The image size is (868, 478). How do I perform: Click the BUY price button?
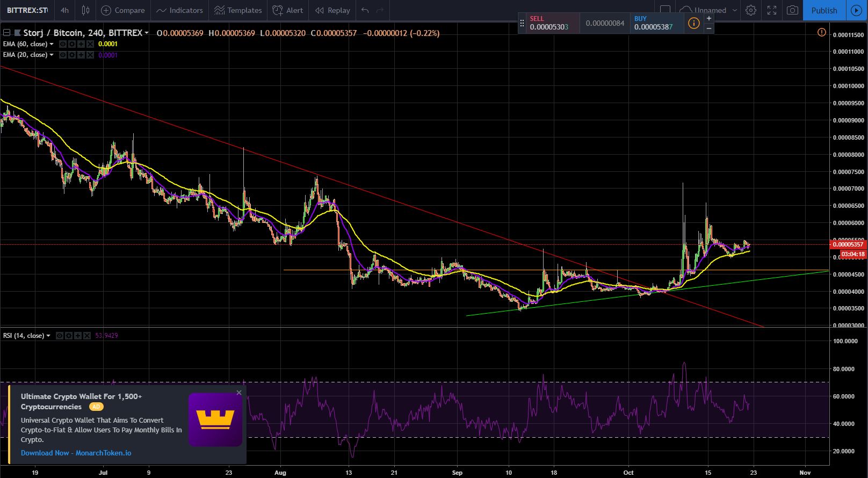[656, 23]
